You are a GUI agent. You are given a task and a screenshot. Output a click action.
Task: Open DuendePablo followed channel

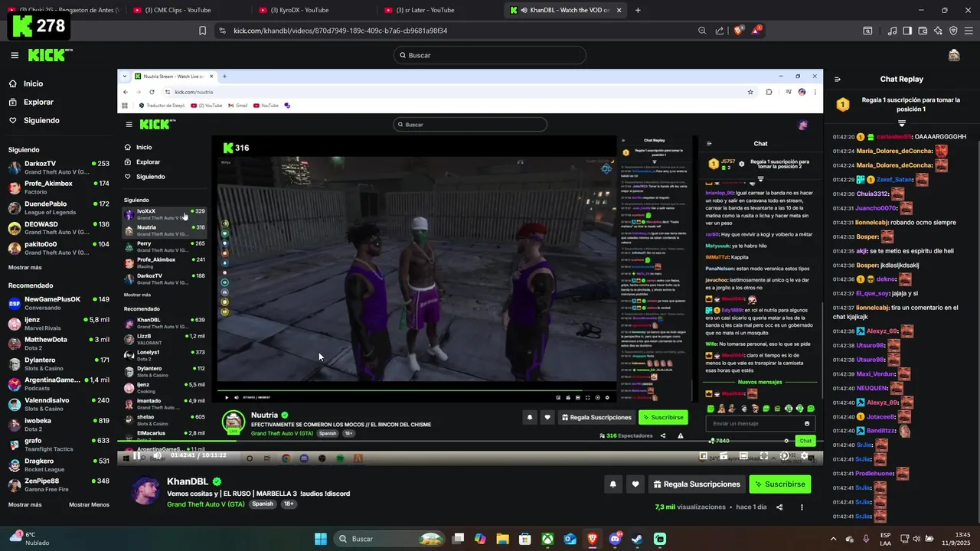coord(59,207)
